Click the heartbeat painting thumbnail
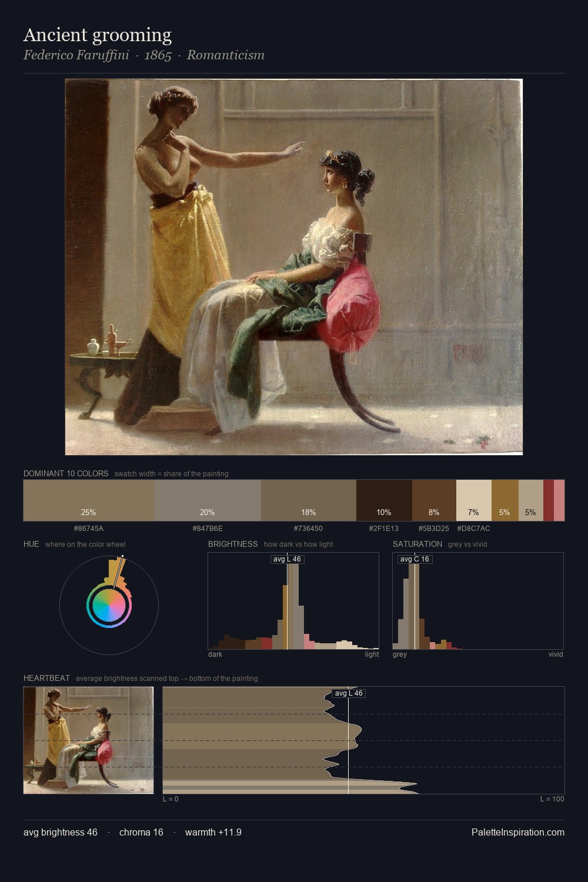This screenshot has height=882, width=588. 89,740
